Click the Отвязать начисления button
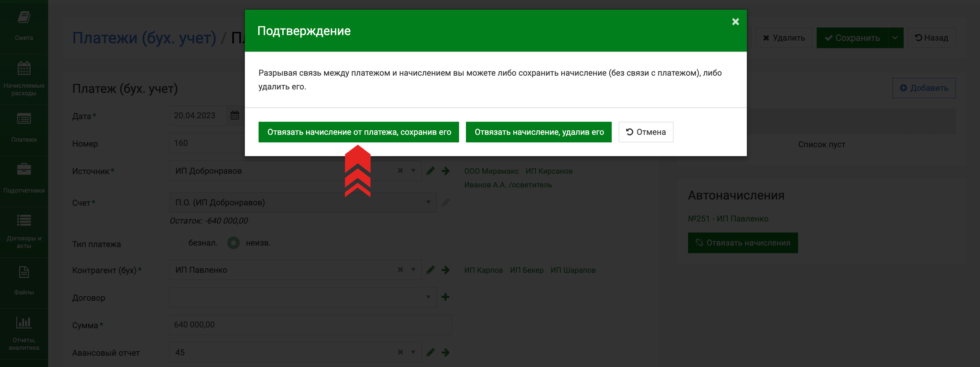Viewport: 980px width, 367px height. coord(743,243)
